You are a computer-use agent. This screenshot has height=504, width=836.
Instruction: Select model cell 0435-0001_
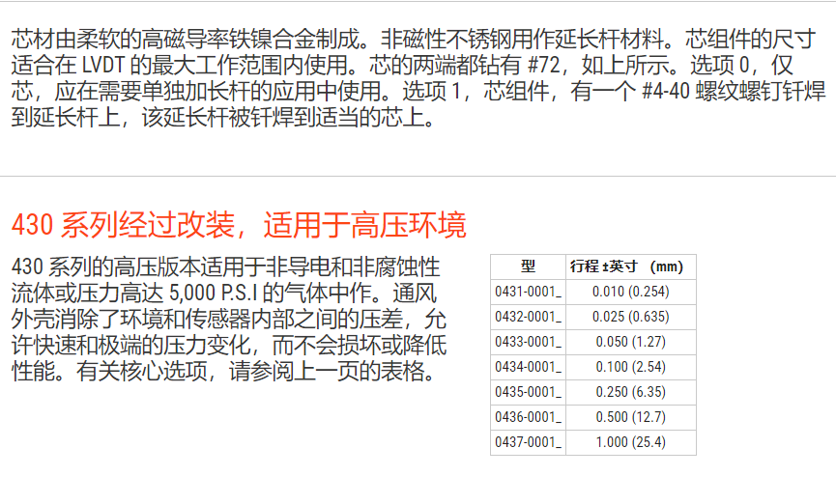coord(528,392)
